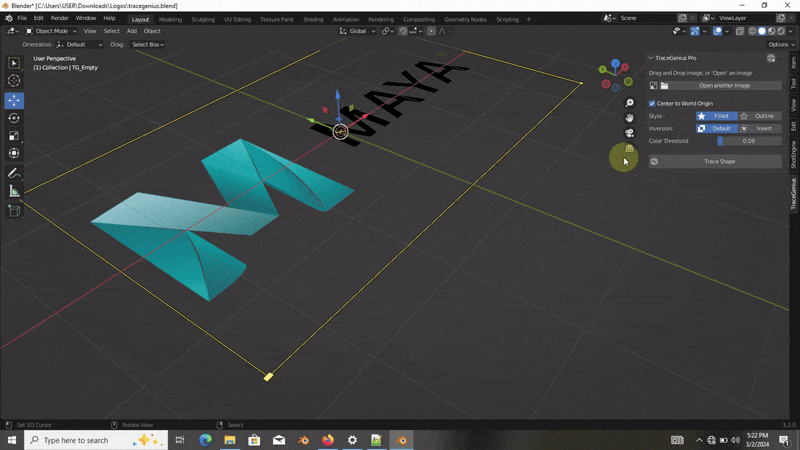
Task: Select solid viewport shading
Action: click(762, 31)
